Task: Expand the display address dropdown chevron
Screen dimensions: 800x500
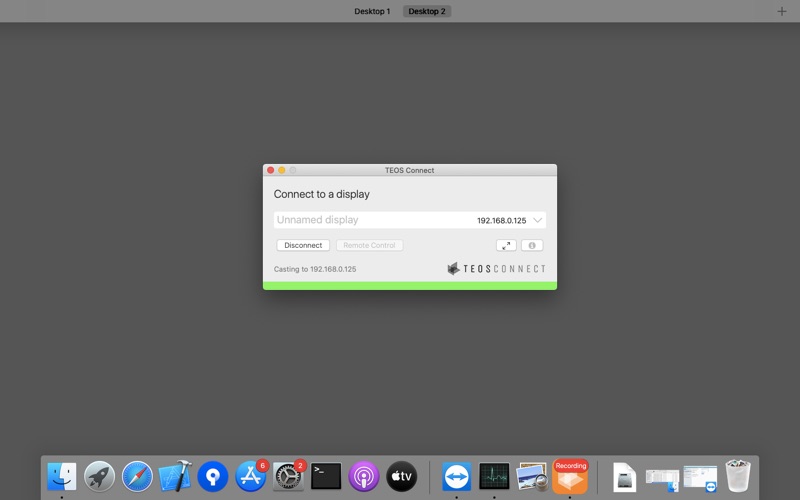Action: [x=537, y=220]
